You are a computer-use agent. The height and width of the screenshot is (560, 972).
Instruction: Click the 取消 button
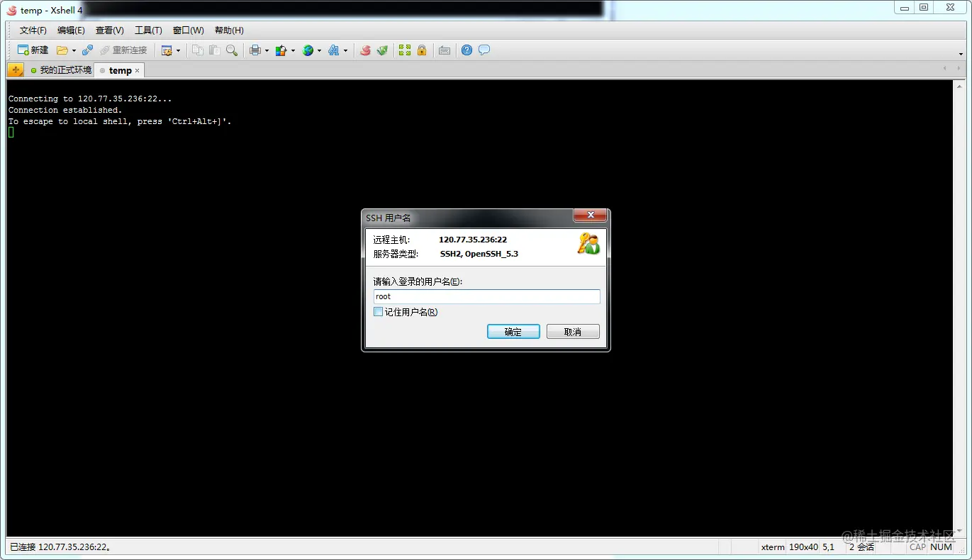pyautogui.click(x=573, y=332)
